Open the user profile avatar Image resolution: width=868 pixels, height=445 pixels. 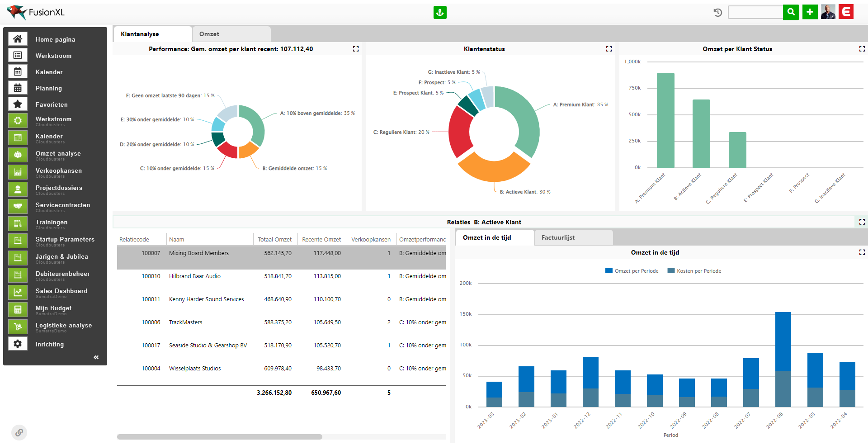(x=828, y=12)
